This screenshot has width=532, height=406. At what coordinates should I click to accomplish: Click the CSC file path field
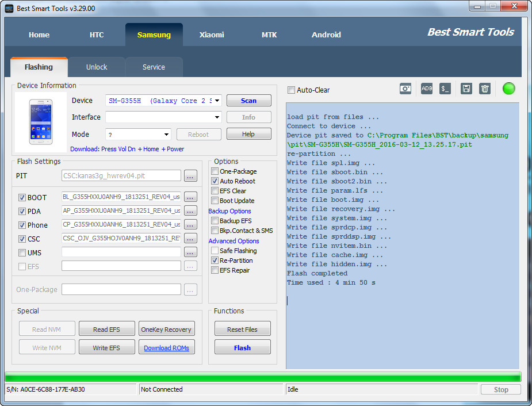pos(121,238)
